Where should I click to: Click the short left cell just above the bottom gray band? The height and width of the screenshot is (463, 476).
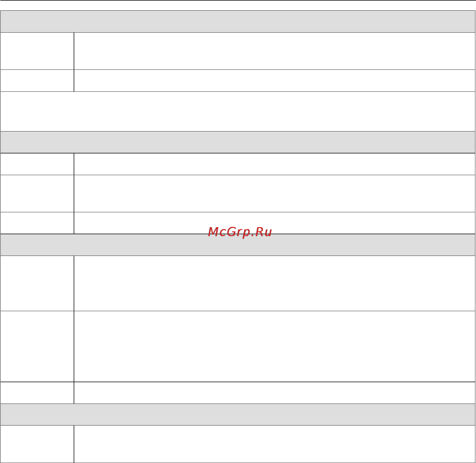37,393
